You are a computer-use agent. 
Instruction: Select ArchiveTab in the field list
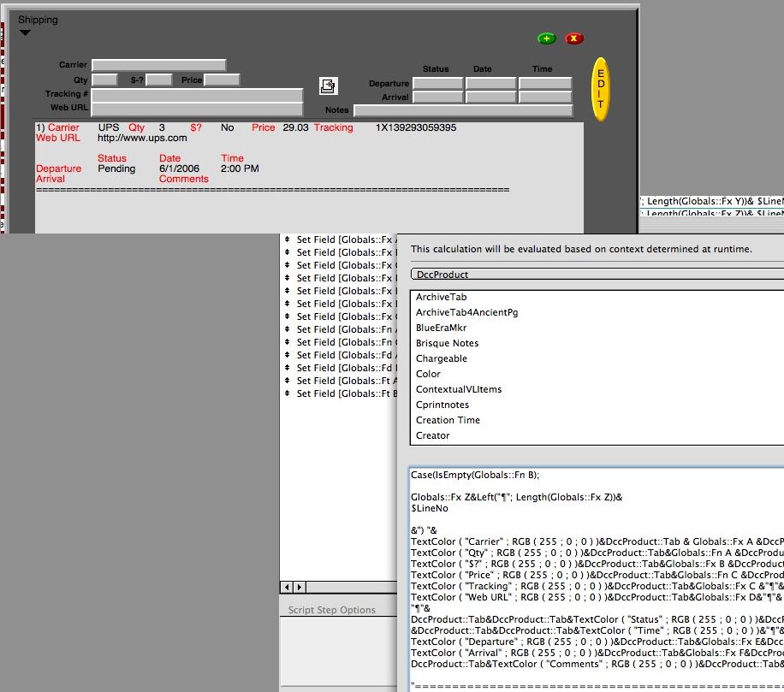coord(441,297)
